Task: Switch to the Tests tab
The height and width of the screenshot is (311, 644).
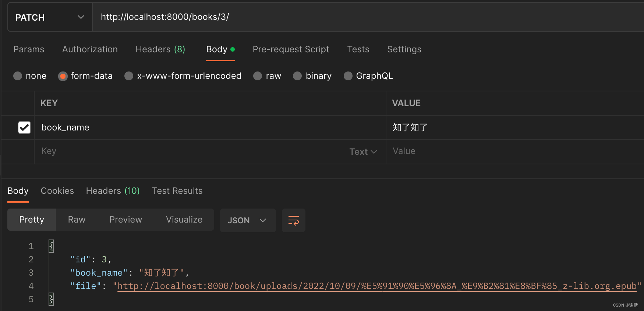Action: (358, 49)
